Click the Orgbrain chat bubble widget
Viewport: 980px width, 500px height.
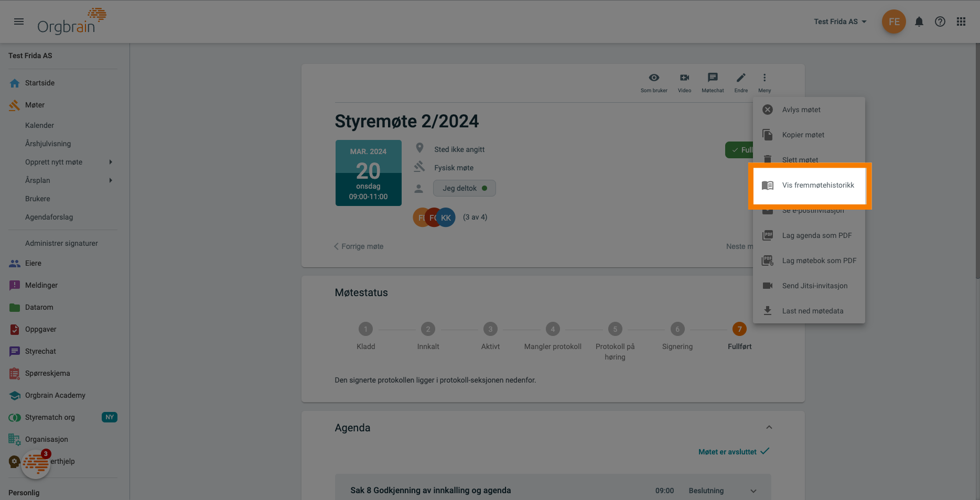click(x=36, y=464)
